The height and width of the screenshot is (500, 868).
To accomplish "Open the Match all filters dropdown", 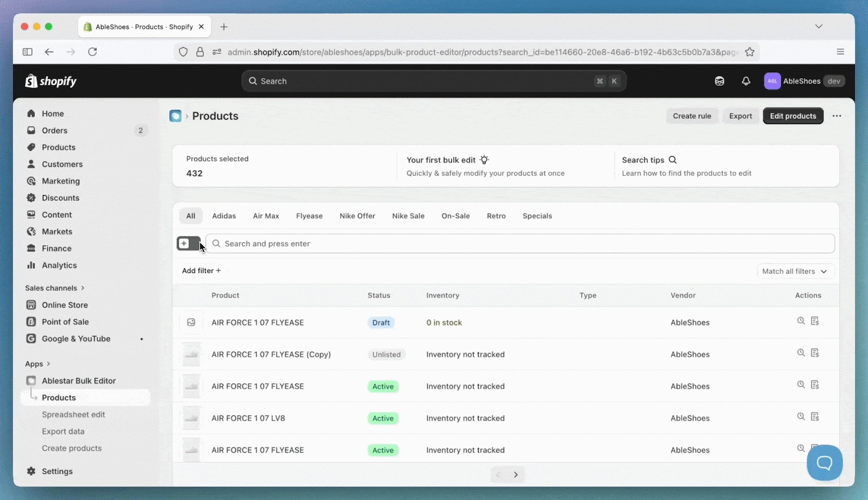I will click(x=795, y=271).
